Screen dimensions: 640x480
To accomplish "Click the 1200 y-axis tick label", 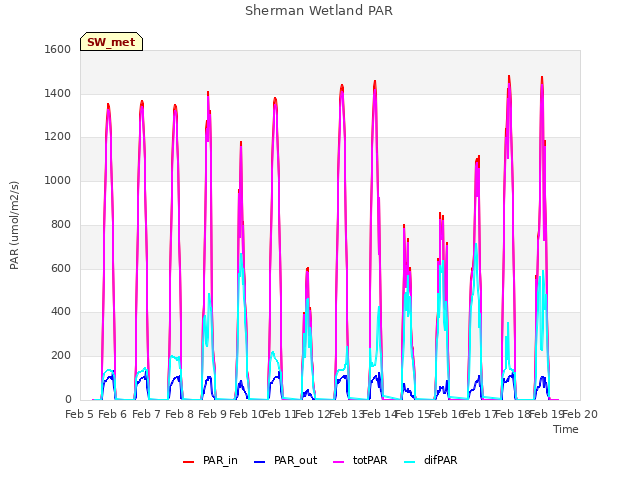I will pyautogui.click(x=58, y=137).
